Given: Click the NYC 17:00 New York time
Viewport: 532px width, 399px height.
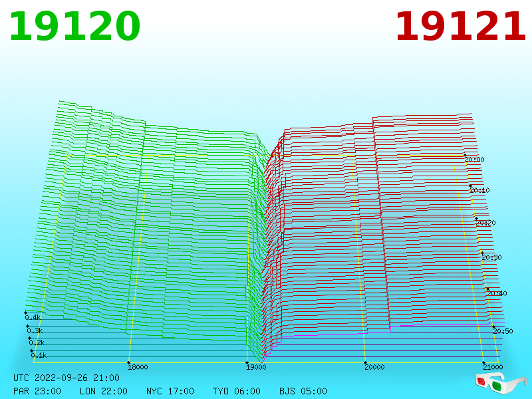Looking at the screenshot, I should pos(170,391).
